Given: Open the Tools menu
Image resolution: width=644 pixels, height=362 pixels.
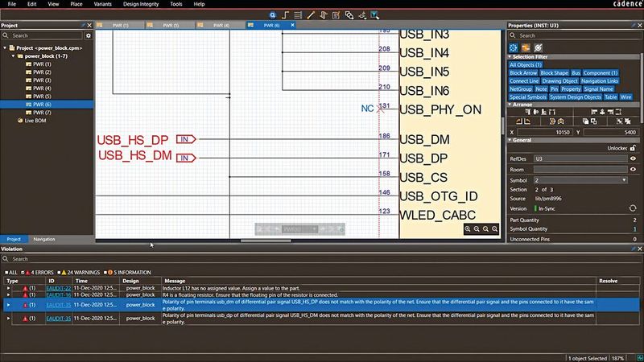Looking at the screenshot, I should (x=176, y=4).
